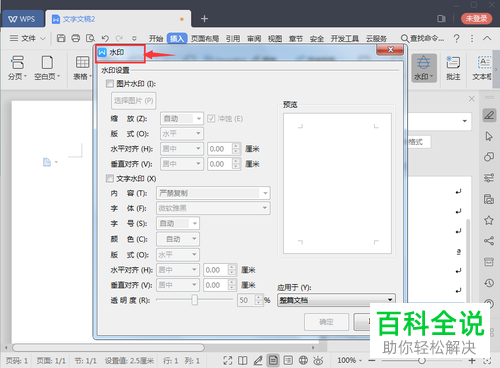Open the text color (颜色) picker
The image size is (500, 368).
[178, 239]
